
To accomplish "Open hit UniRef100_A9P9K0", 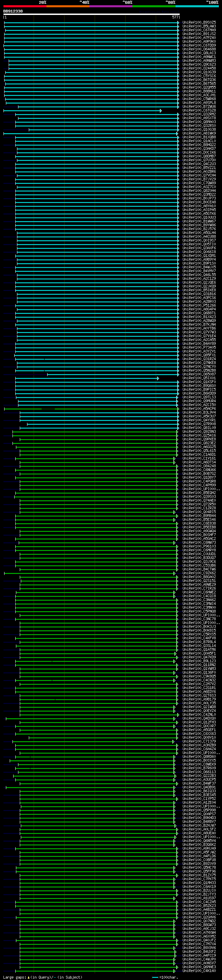I will (x=199, y=41).
